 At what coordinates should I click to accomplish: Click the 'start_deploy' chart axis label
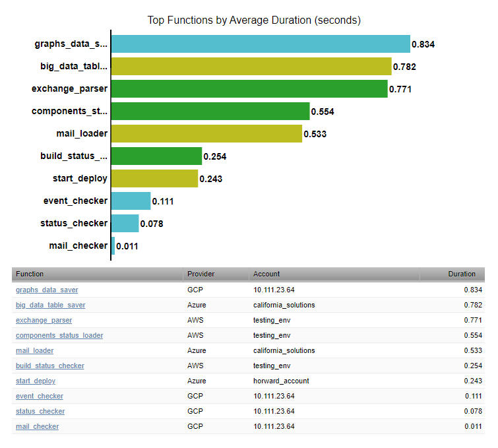[80, 179]
